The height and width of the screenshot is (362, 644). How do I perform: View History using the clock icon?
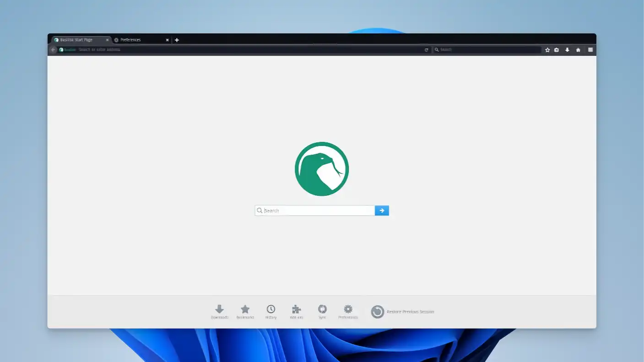(x=271, y=311)
